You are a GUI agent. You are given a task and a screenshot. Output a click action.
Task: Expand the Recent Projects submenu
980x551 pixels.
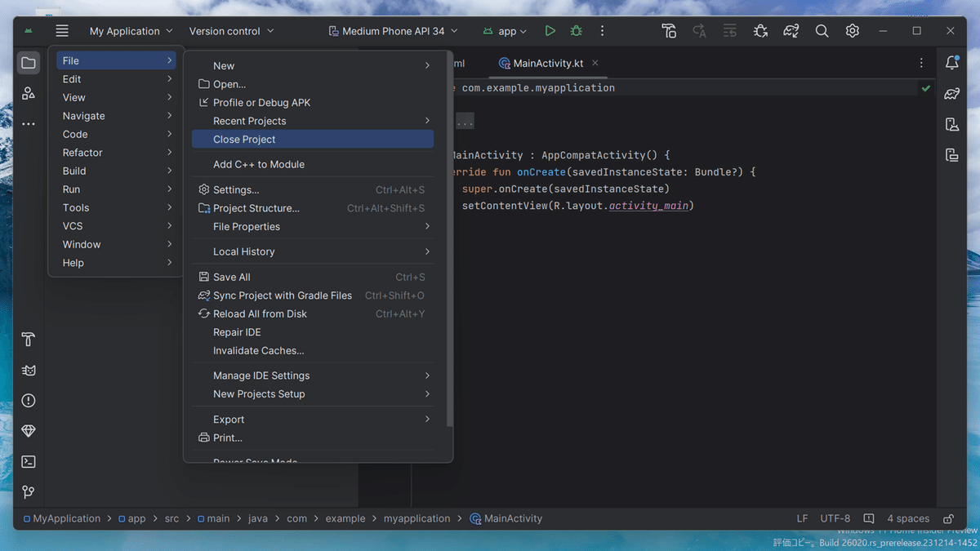(x=313, y=121)
